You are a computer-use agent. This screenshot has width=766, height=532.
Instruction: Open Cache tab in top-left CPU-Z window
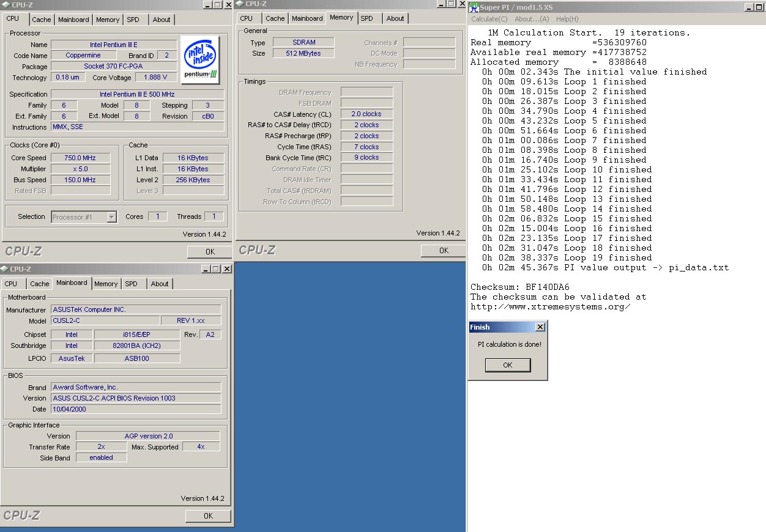click(x=42, y=20)
